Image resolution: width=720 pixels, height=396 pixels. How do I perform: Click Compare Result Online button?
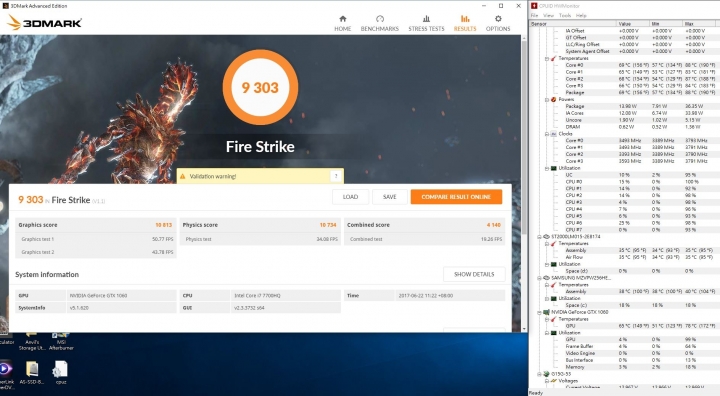(456, 197)
